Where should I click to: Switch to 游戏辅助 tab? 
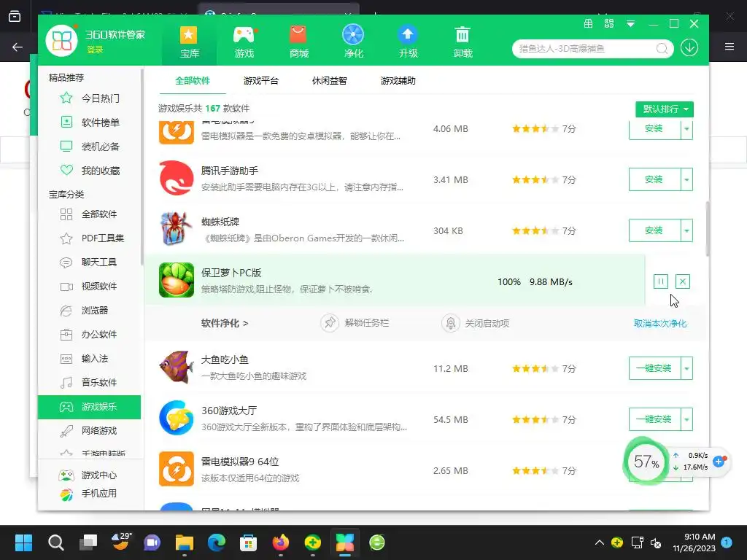coord(398,80)
